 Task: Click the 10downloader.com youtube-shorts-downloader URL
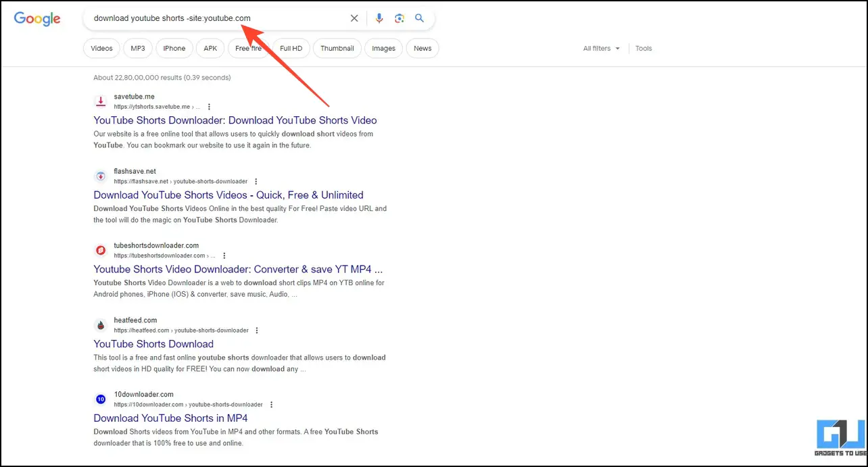(188, 405)
